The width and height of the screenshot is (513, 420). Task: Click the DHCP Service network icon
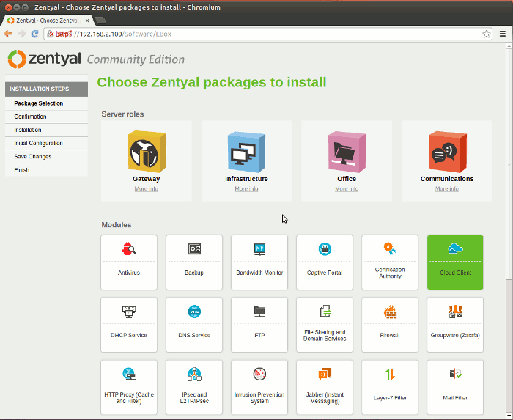[129, 312]
